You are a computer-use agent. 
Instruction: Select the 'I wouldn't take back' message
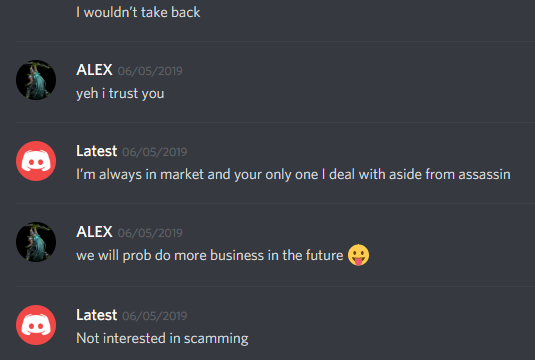[138, 13]
